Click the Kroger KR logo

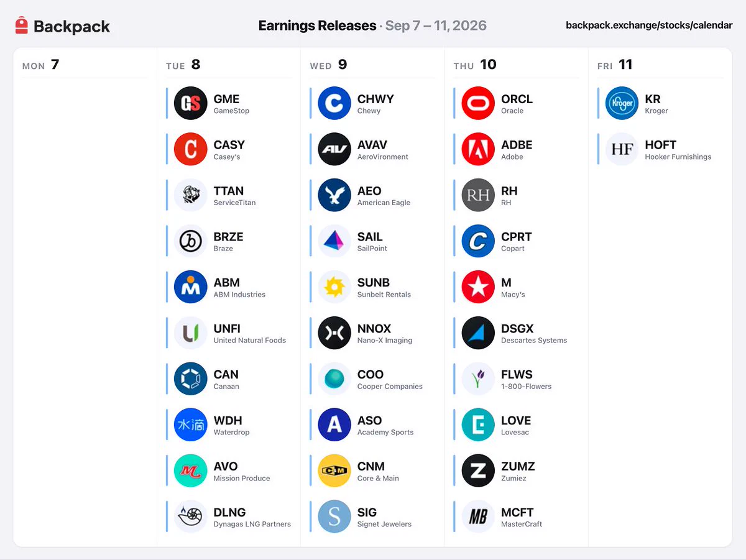(x=622, y=103)
